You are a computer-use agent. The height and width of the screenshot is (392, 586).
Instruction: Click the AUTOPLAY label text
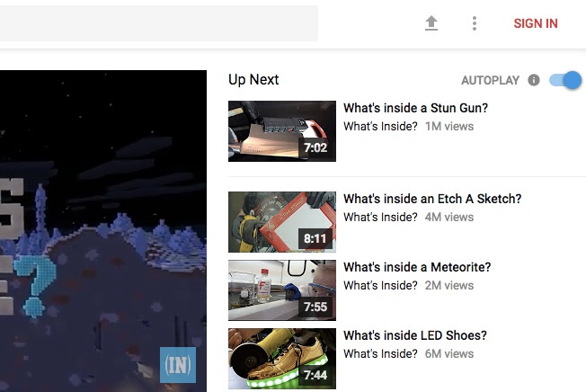491,80
